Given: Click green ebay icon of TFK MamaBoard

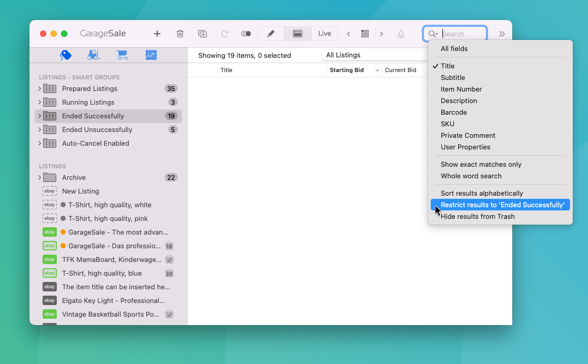Looking at the screenshot, I should (x=49, y=259).
